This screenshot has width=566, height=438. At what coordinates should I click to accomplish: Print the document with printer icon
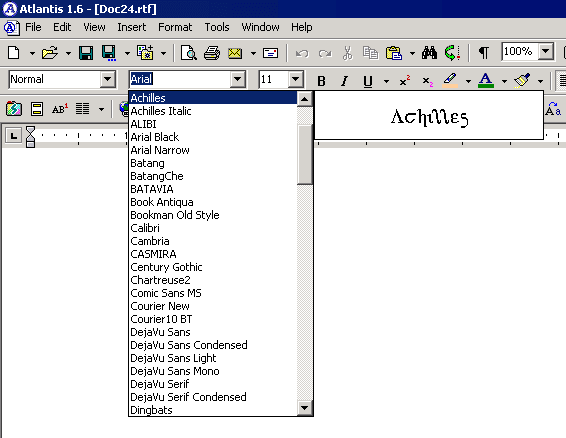(x=212, y=53)
